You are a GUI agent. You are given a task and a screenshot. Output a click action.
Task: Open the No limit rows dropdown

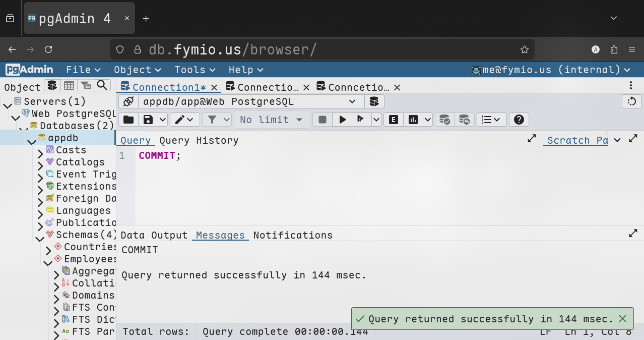click(x=271, y=120)
